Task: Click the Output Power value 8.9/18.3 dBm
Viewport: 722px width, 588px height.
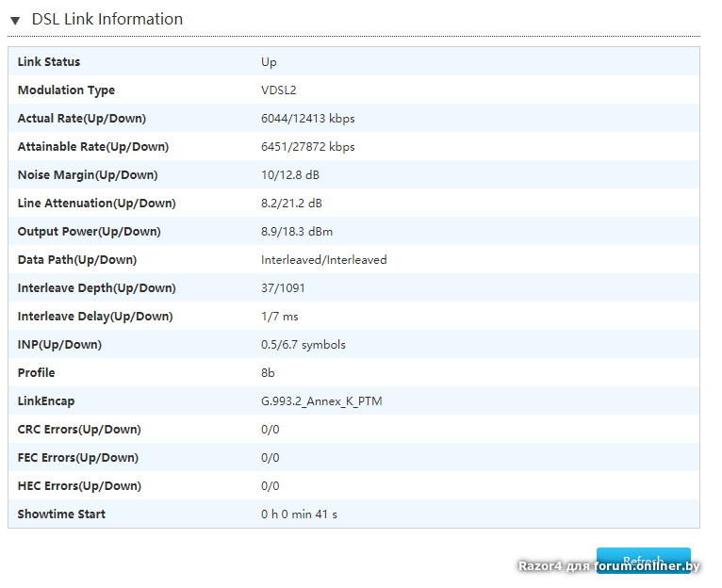Action: (296, 232)
